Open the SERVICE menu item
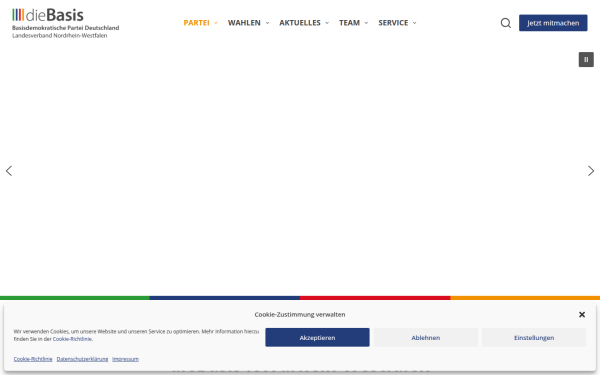Viewport: 600px width, 375px height. pos(393,23)
